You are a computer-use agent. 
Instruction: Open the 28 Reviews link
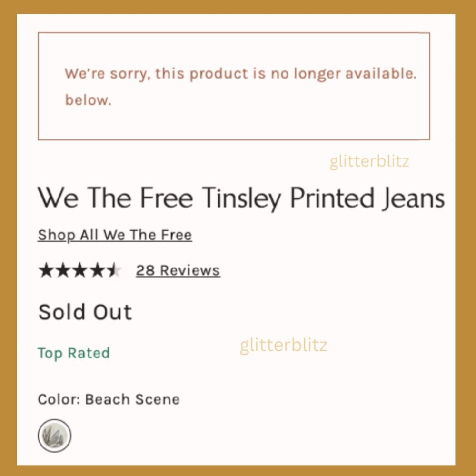(178, 270)
